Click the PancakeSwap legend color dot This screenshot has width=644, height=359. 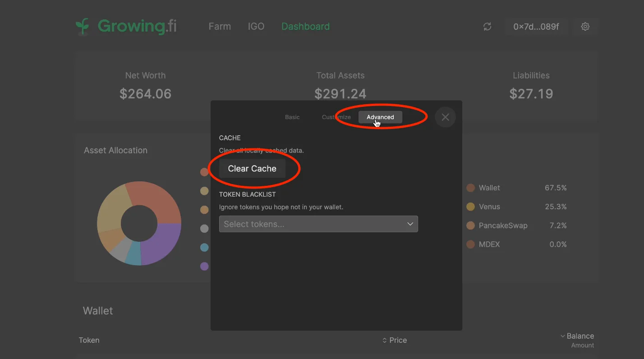coord(471,226)
